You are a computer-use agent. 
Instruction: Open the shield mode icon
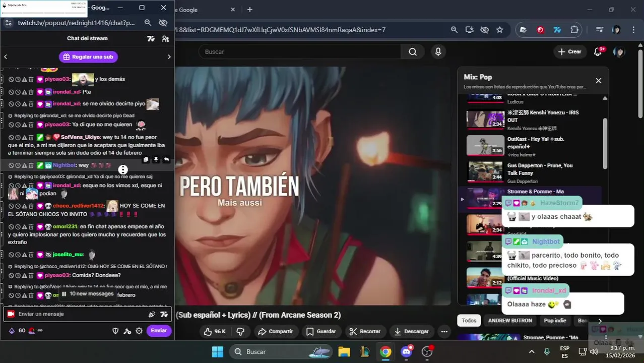pos(115,331)
